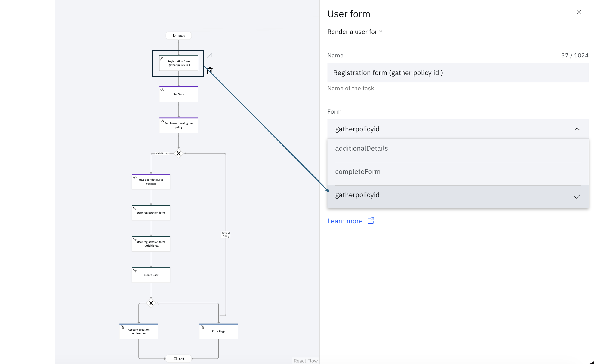Viewport: 595px width, 364px height.
Task: Click the code icon on Set Vars node
Action: point(162,90)
